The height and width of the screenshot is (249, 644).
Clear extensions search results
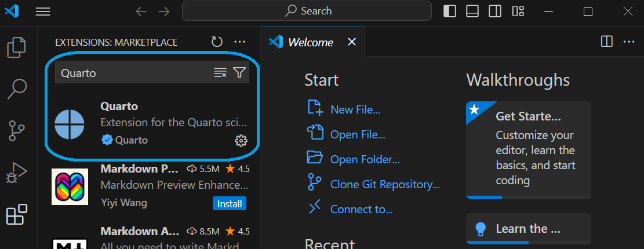click(220, 73)
